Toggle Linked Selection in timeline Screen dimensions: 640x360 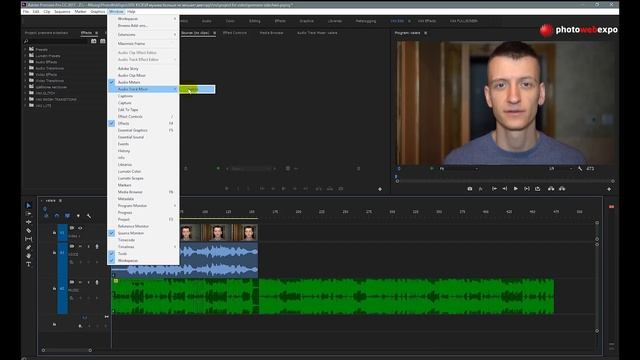coord(67,216)
